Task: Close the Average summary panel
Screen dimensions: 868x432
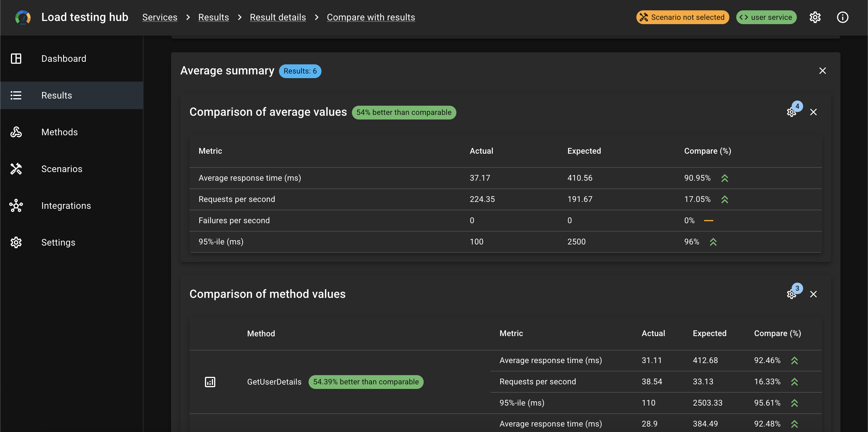Action: click(823, 71)
